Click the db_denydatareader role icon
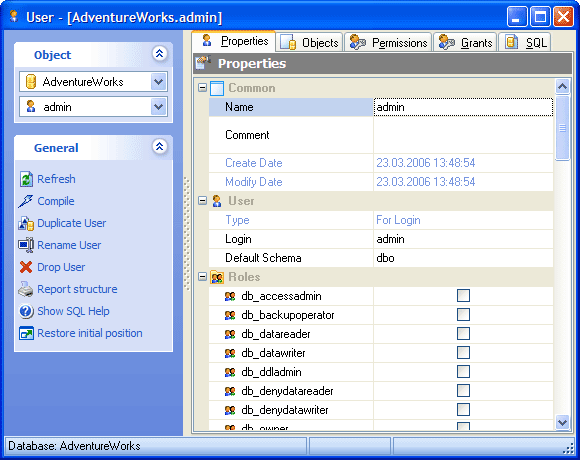This screenshot has height=460, width=580. 230,391
